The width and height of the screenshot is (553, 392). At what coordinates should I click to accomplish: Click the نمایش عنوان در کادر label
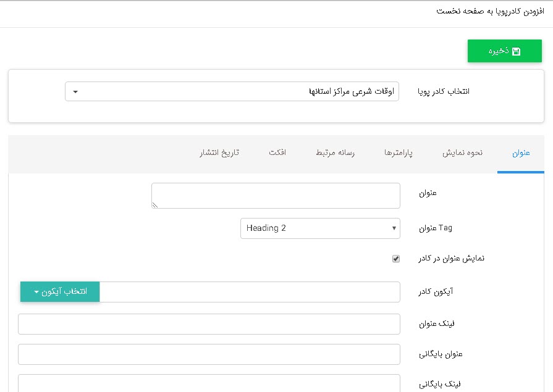[452, 259]
